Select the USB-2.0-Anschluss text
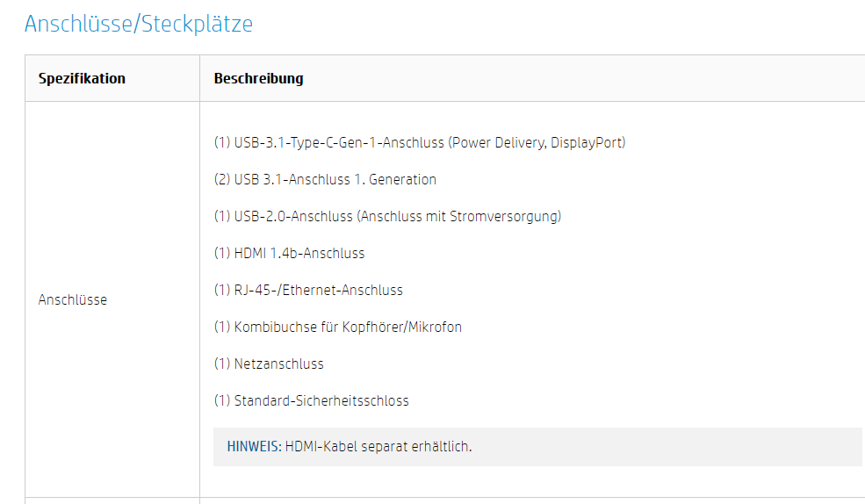This screenshot has width=865, height=504. click(x=294, y=216)
